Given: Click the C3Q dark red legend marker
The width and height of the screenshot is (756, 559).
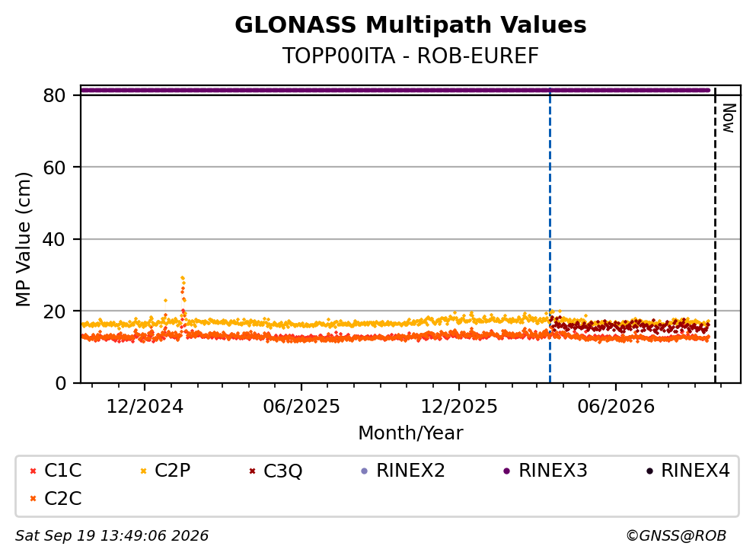Looking at the screenshot, I should 252,471.
